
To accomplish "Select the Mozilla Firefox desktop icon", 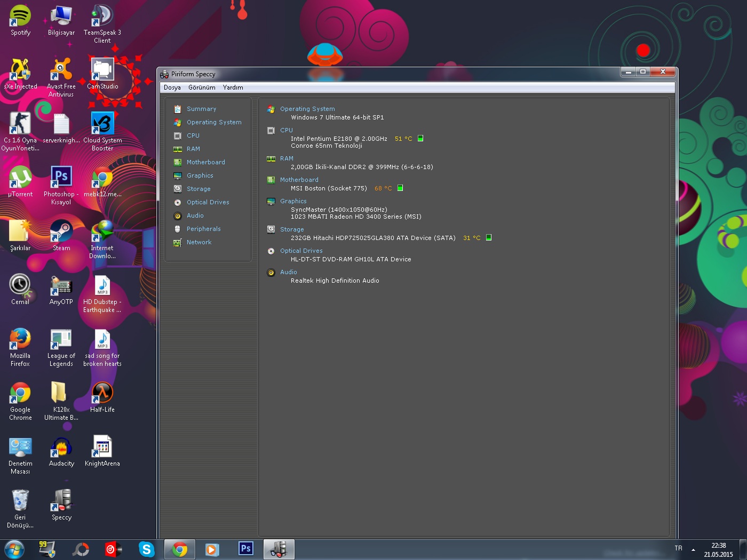I will pyautogui.click(x=20, y=347).
